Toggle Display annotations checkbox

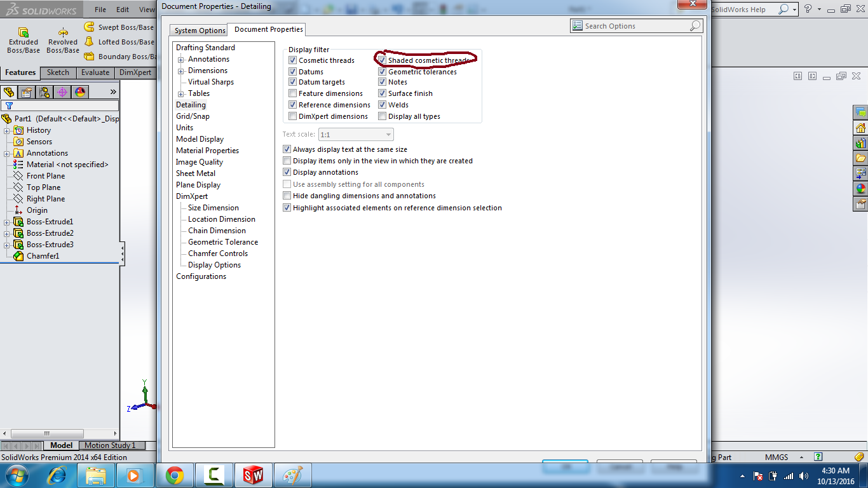tap(287, 172)
